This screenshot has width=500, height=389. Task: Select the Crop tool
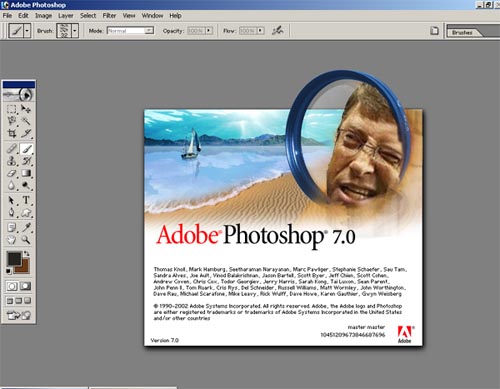point(12,133)
